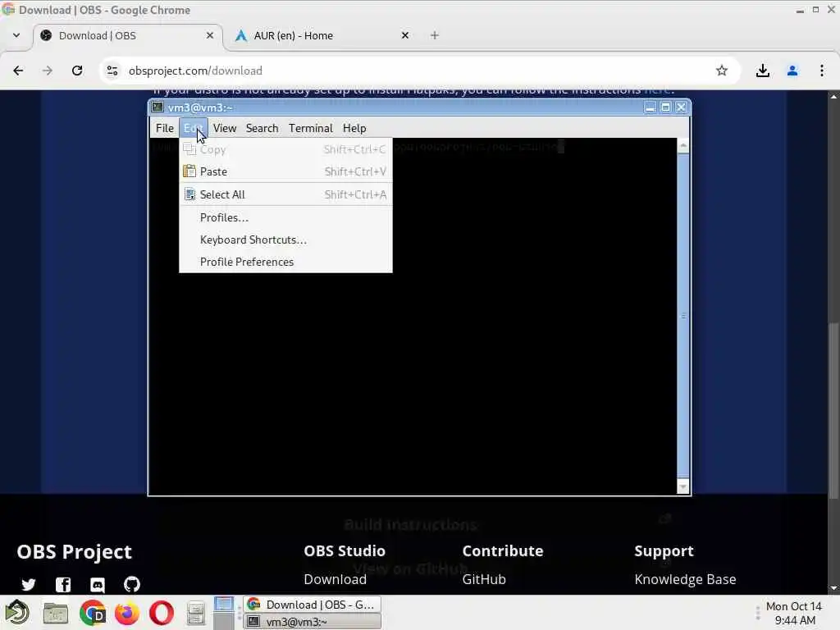This screenshot has width=840, height=630.
Task: Click page scrollbar down arrow in Chrome
Action: (833, 587)
